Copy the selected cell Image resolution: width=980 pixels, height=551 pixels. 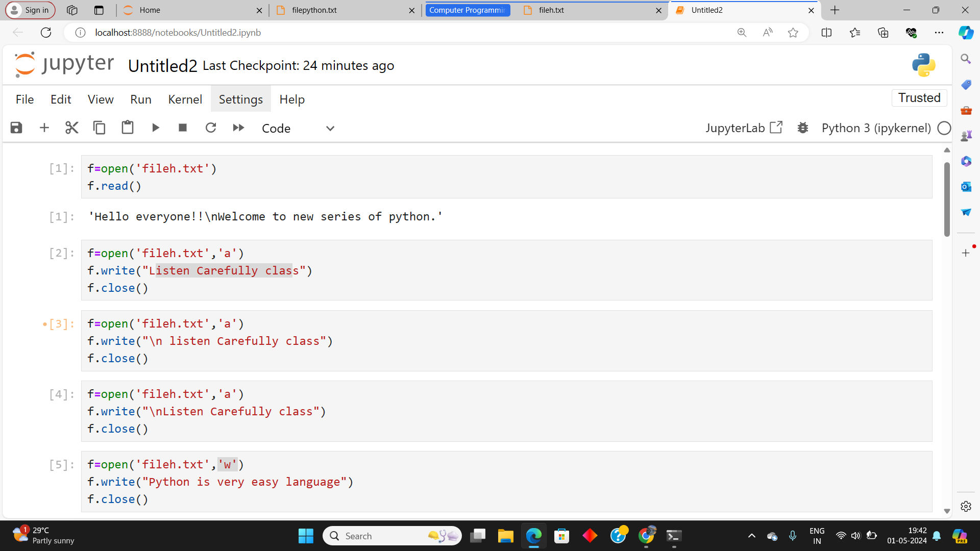100,128
